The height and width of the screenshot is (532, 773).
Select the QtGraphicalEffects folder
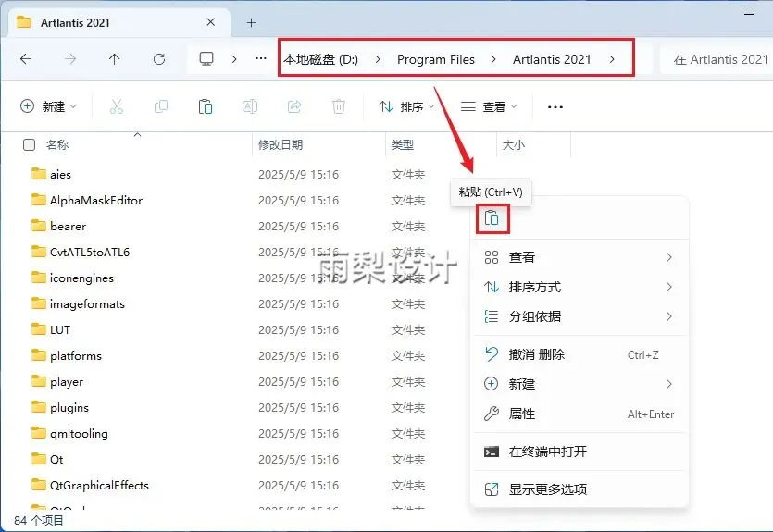point(99,485)
